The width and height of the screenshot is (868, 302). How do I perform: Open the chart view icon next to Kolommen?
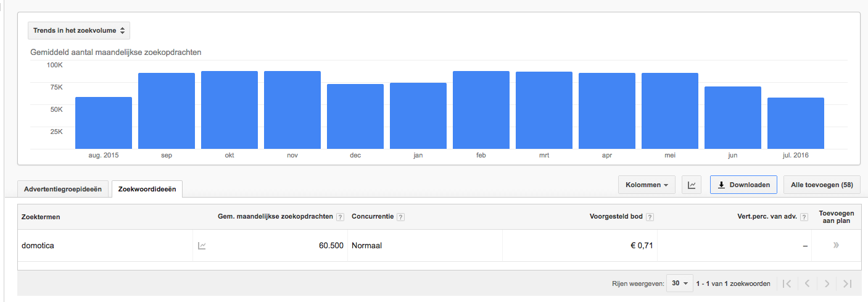[692, 185]
